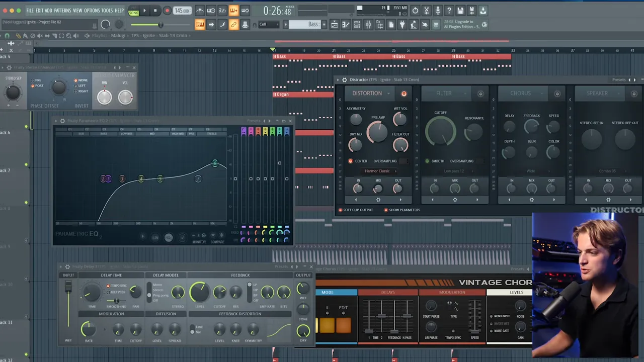This screenshot has width=644, height=362.
Task: Open the PATTERNS menu
Action: 62,11
